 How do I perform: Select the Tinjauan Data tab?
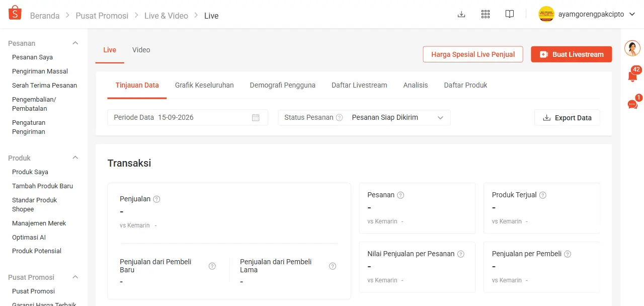pyautogui.click(x=137, y=86)
